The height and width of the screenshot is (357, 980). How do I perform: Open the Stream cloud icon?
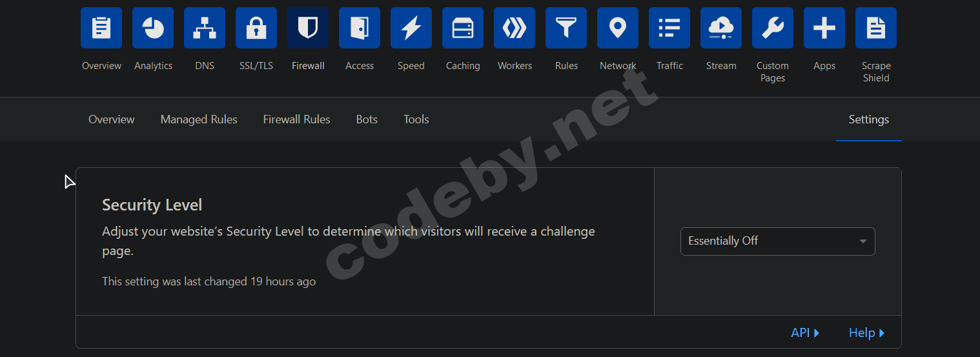pyautogui.click(x=721, y=28)
